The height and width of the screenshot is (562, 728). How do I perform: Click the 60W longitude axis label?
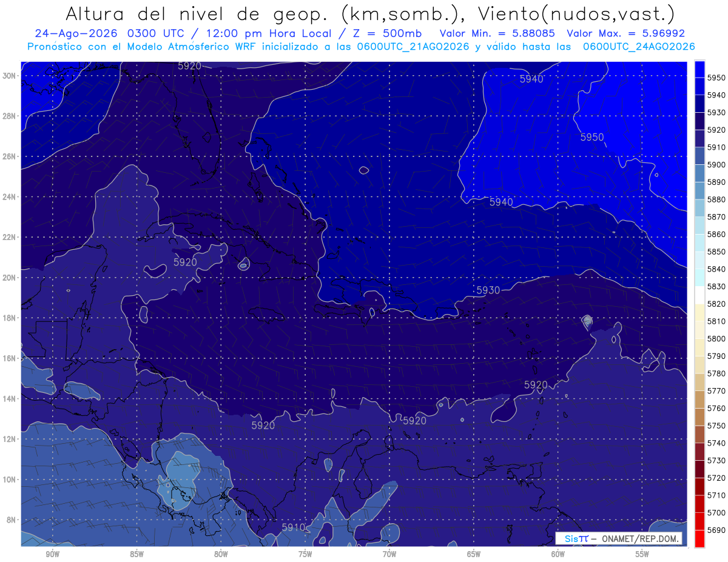(x=558, y=554)
